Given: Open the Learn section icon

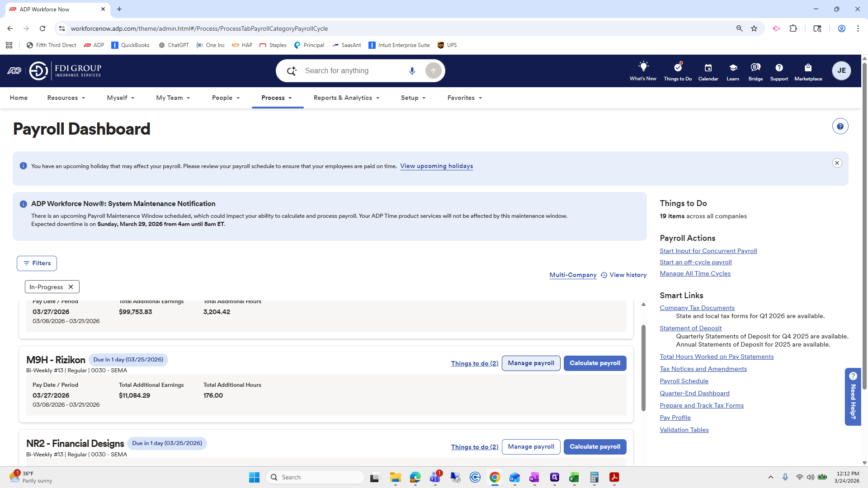Looking at the screenshot, I should (732, 70).
